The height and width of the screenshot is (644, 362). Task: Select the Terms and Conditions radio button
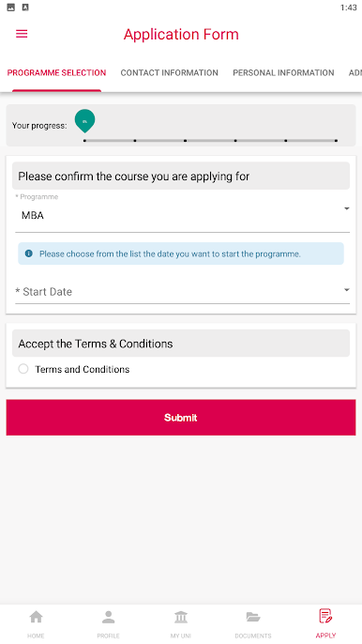point(23,369)
